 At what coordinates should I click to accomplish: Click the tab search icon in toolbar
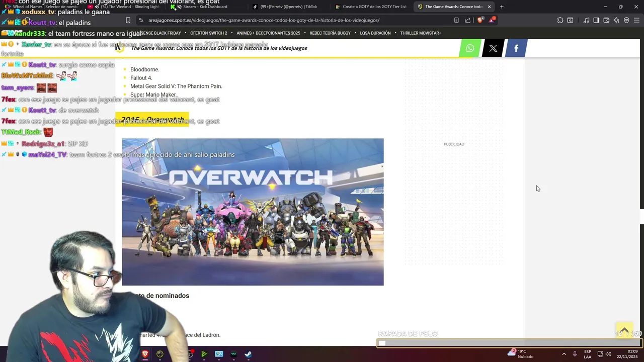coord(570,20)
